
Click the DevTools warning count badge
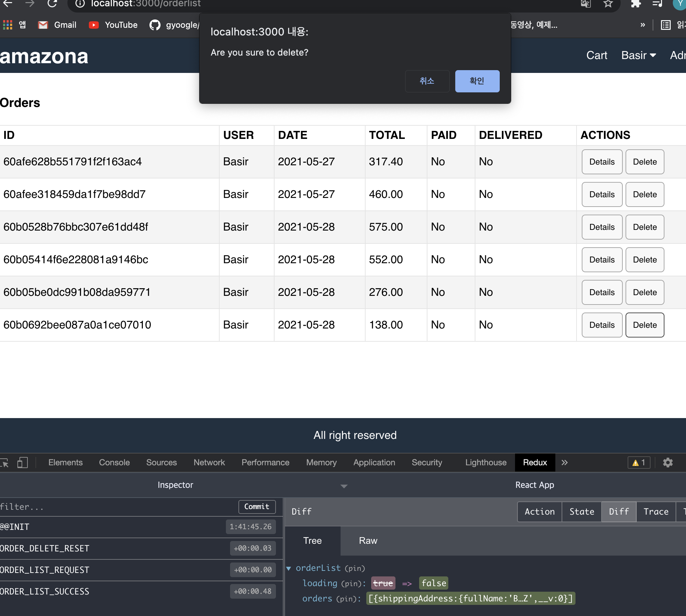pos(639,463)
